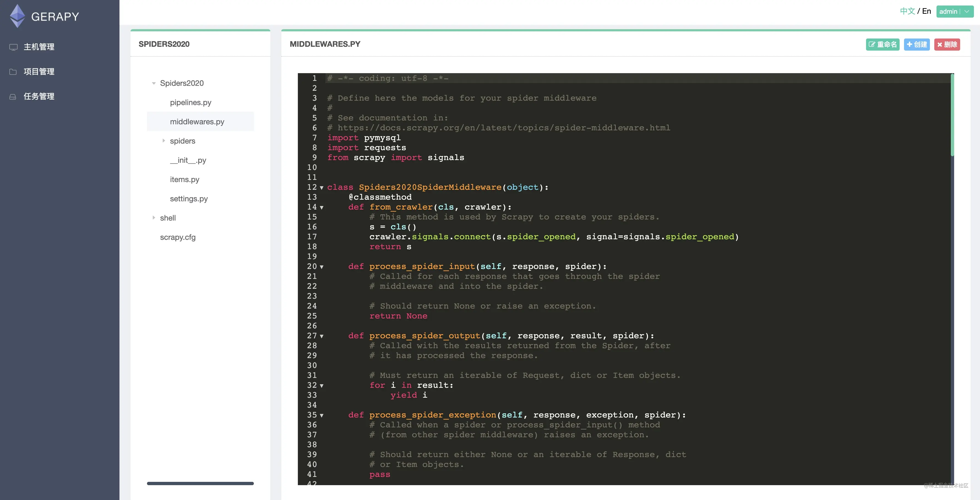Viewport: 980px width, 500px height.
Task: Expand the shell folder in tree
Action: pyautogui.click(x=154, y=218)
